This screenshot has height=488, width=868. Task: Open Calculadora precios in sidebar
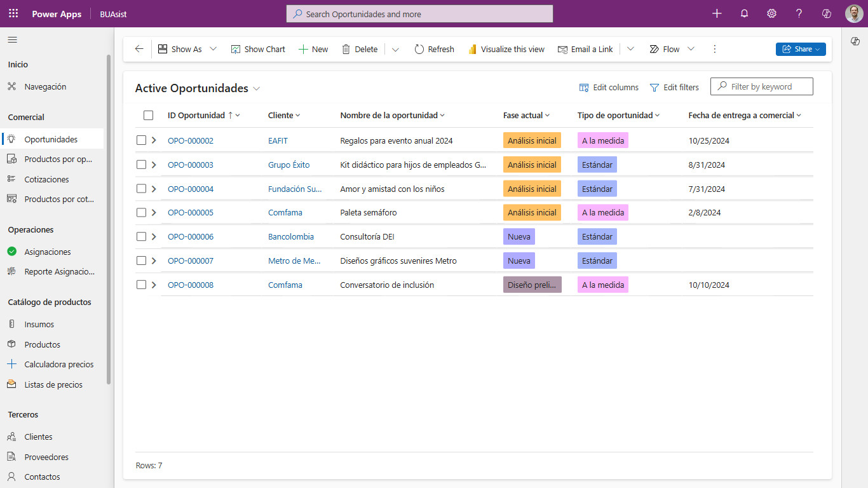coord(52,364)
